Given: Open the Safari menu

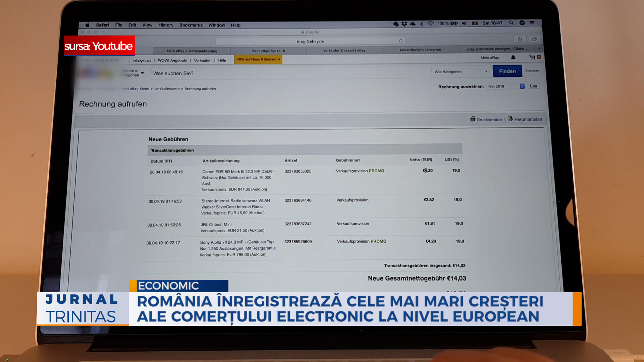Looking at the screenshot, I should click(x=102, y=25).
